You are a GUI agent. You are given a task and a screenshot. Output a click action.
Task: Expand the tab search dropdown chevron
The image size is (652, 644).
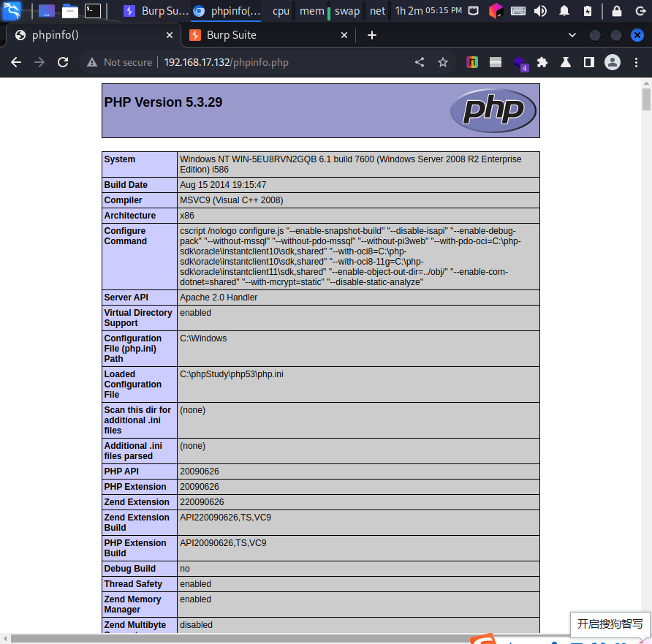click(572, 35)
